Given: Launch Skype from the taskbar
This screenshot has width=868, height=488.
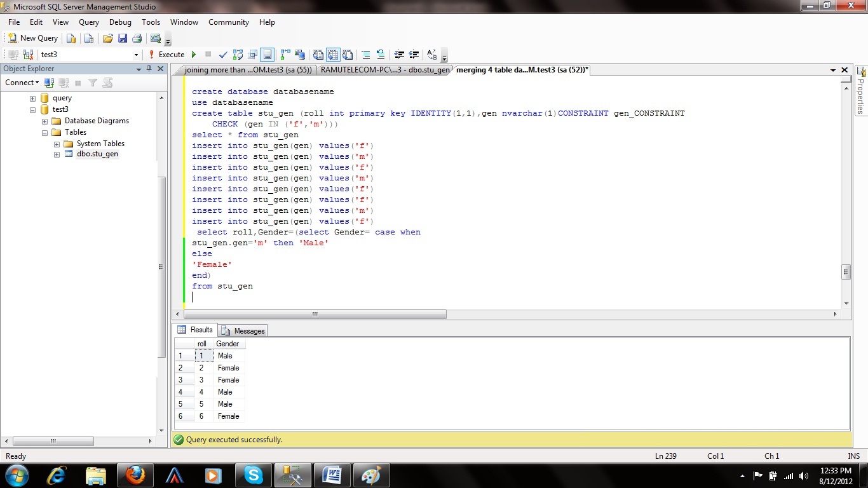Looking at the screenshot, I should (x=253, y=475).
